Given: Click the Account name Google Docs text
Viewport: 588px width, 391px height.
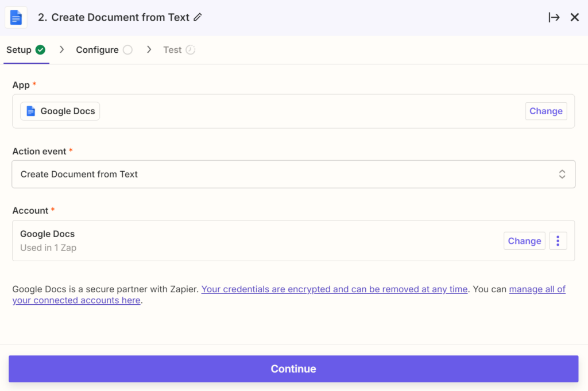Looking at the screenshot, I should 47,234.
